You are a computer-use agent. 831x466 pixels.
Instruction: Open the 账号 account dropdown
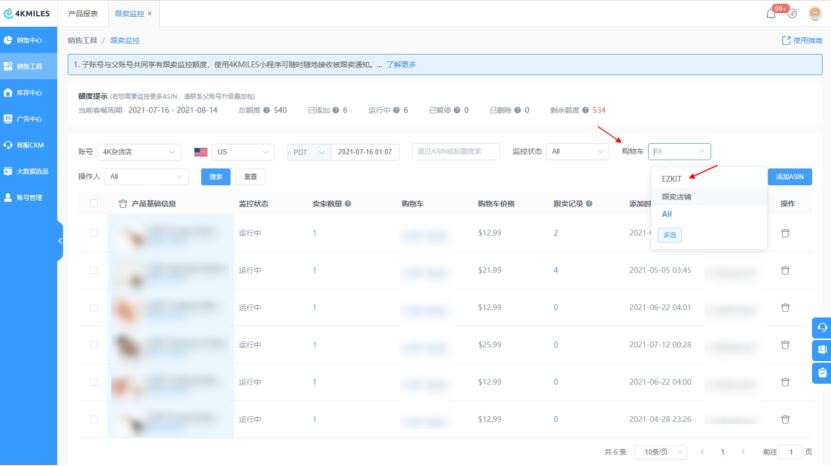click(139, 152)
